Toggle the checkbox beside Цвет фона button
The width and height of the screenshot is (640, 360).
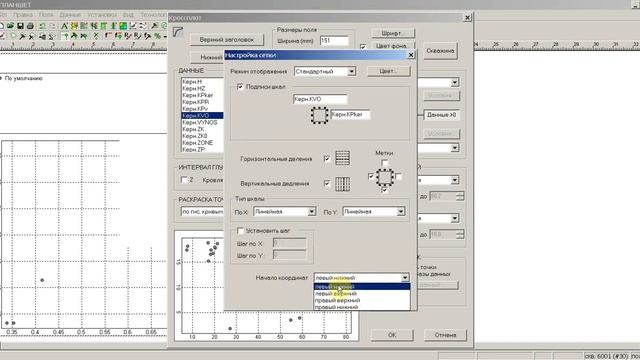click(x=363, y=47)
